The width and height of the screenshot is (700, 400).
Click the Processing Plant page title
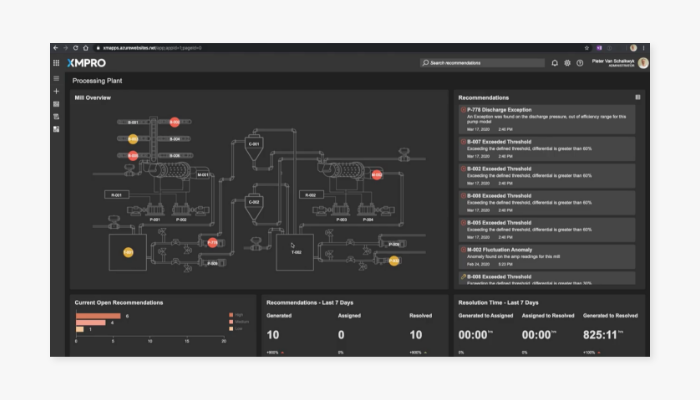tap(97, 81)
